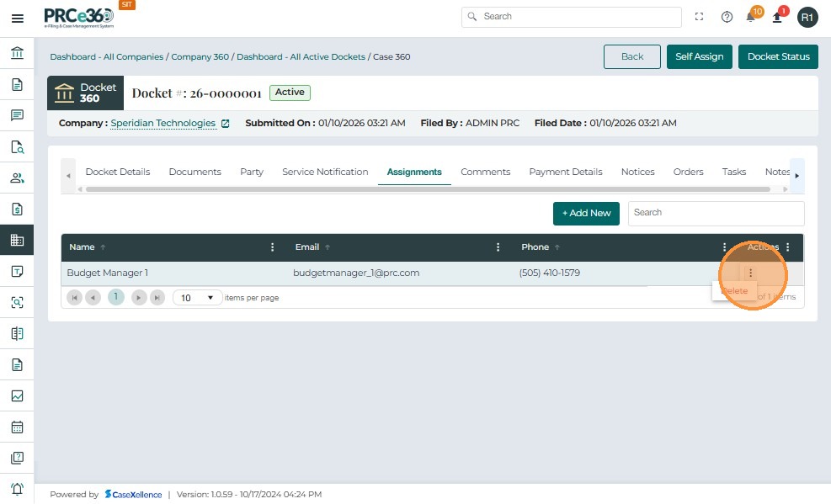This screenshot has height=504, width=831.
Task: Show next tabs with right arrow
Action: pyautogui.click(x=796, y=176)
